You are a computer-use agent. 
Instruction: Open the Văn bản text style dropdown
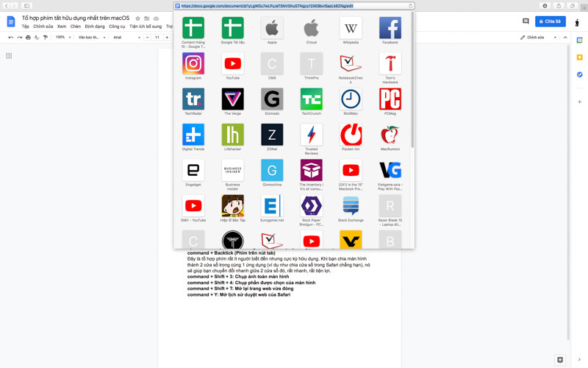pyautogui.click(x=92, y=38)
